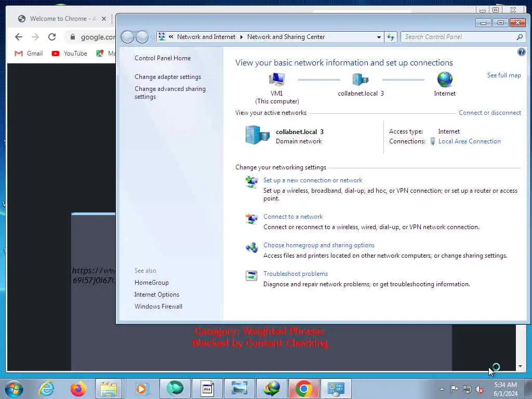The height and width of the screenshot is (399, 532).
Task: Click the Internet Download Manager taskbar icon
Action: click(x=271, y=389)
